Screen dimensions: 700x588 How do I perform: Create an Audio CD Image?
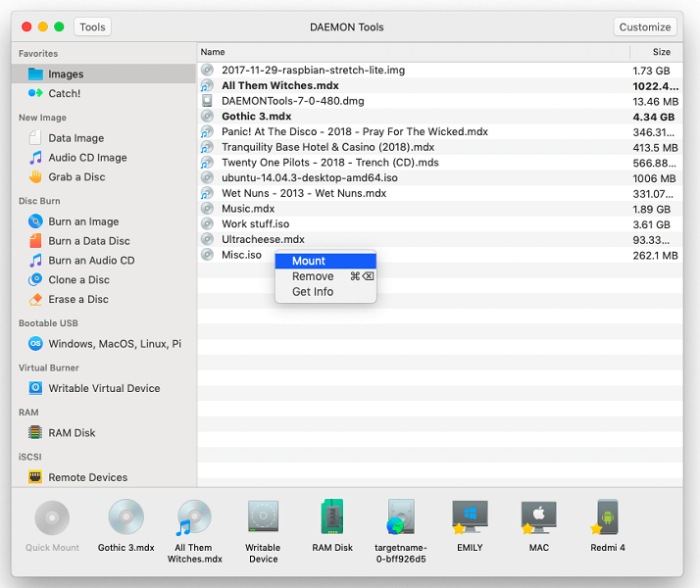tap(88, 158)
